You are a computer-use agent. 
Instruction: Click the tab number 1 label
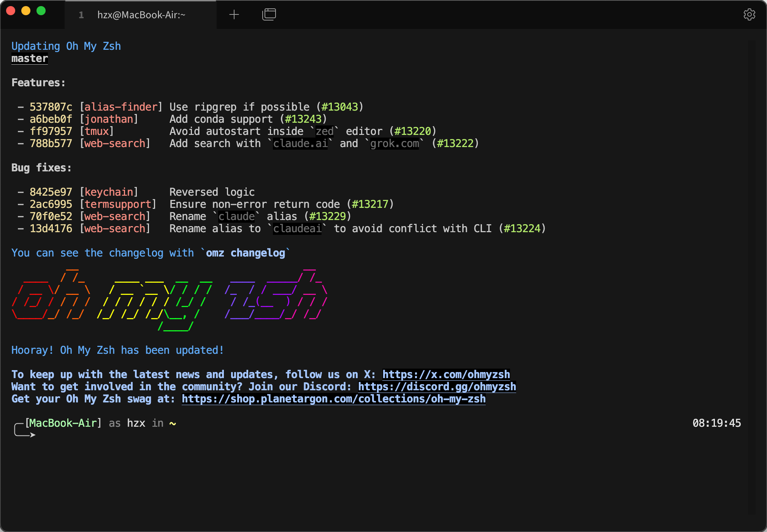[x=81, y=15]
